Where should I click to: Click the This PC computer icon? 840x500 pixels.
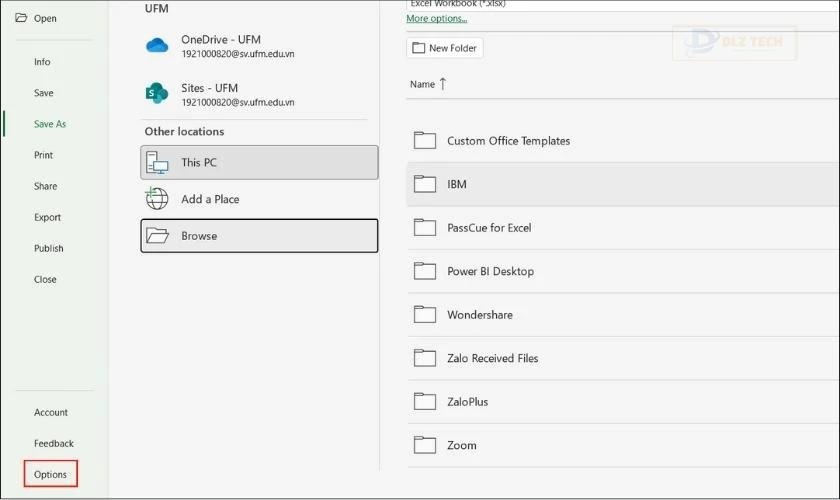(157, 162)
